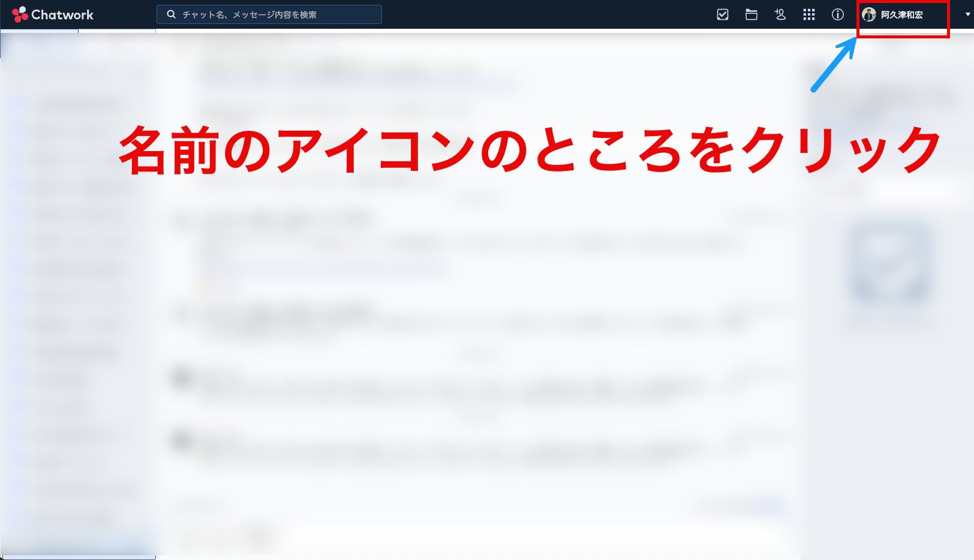Open the file management folder icon
This screenshot has width=974, height=560.
click(751, 14)
